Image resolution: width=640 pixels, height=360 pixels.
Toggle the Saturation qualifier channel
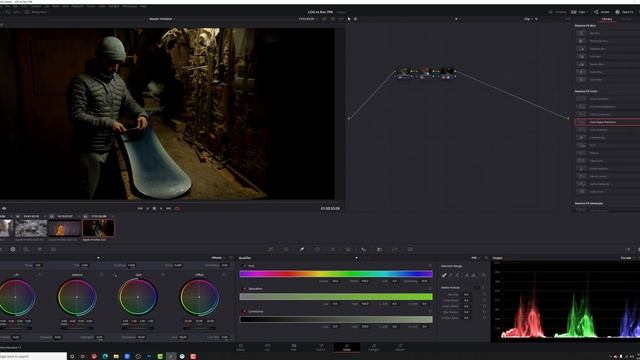[245, 289]
